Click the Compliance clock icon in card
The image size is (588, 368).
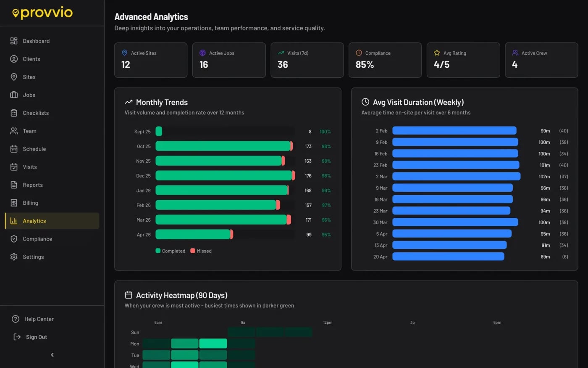[x=359, y=53]
